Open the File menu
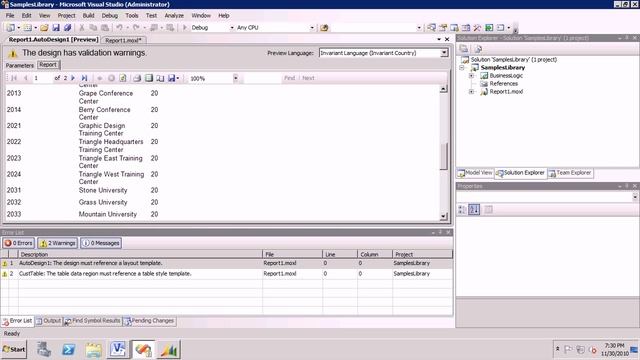 [x=10, y=16]
